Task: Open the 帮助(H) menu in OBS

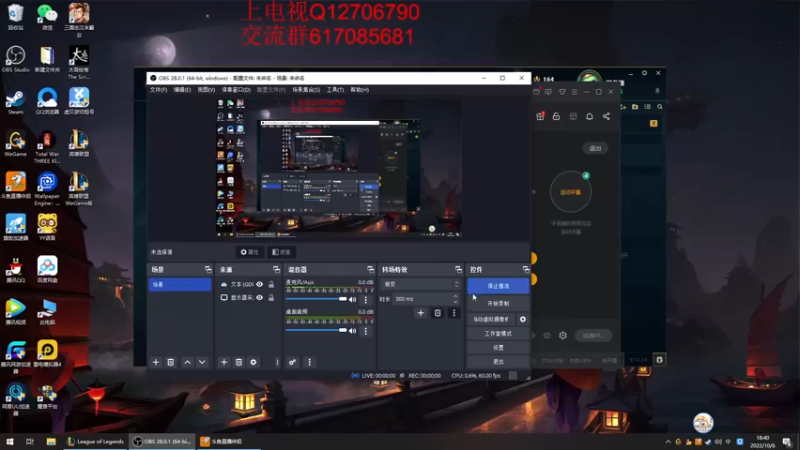Action: (x=360, y=90)
